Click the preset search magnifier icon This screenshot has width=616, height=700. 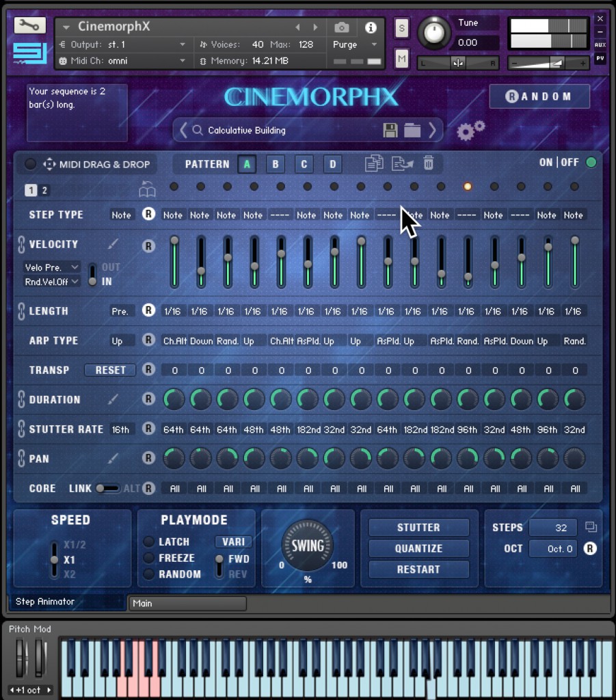tap(198, 130)
